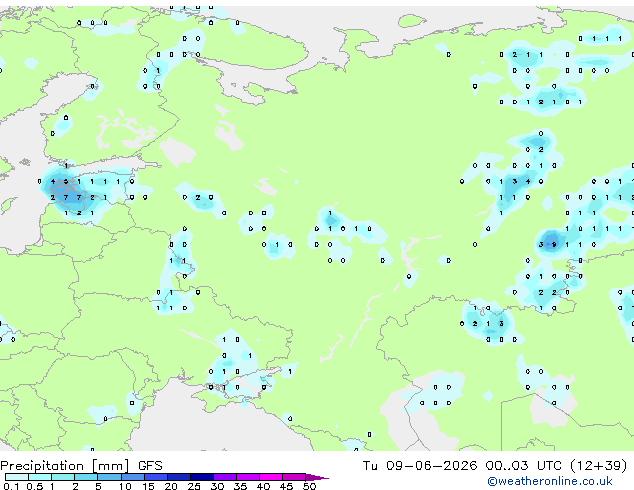
Task: Pick the 20–25 mm legend swatch
Action: click(x=179, y=477)
